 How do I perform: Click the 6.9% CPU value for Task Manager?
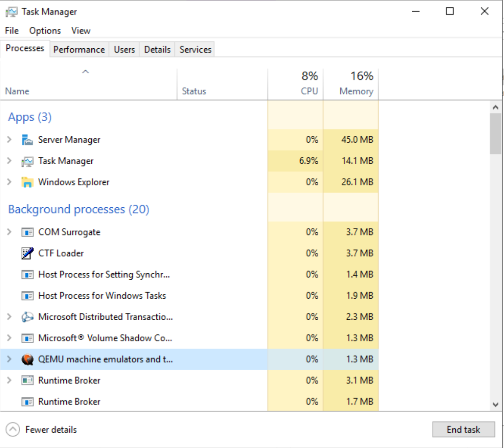[x=309, y=161]
